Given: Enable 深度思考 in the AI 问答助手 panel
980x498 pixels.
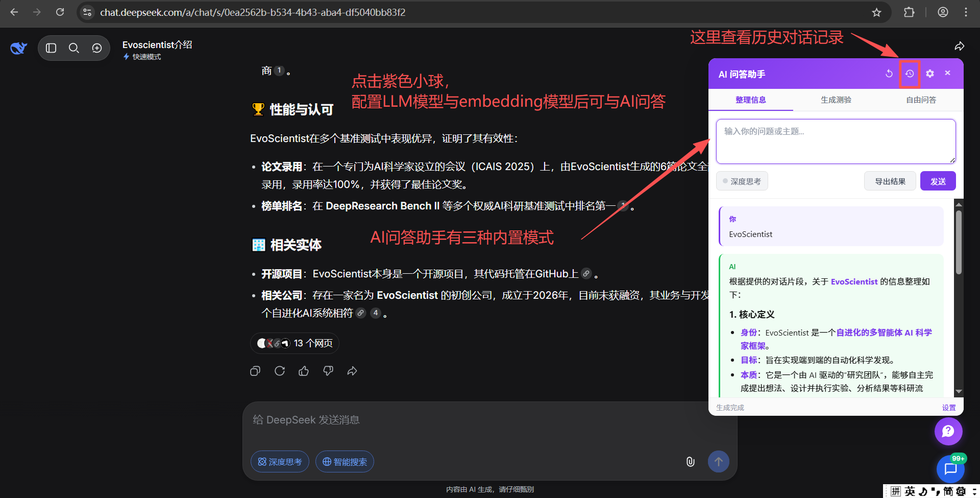Looking at the screenshot, I should (742, 181).
